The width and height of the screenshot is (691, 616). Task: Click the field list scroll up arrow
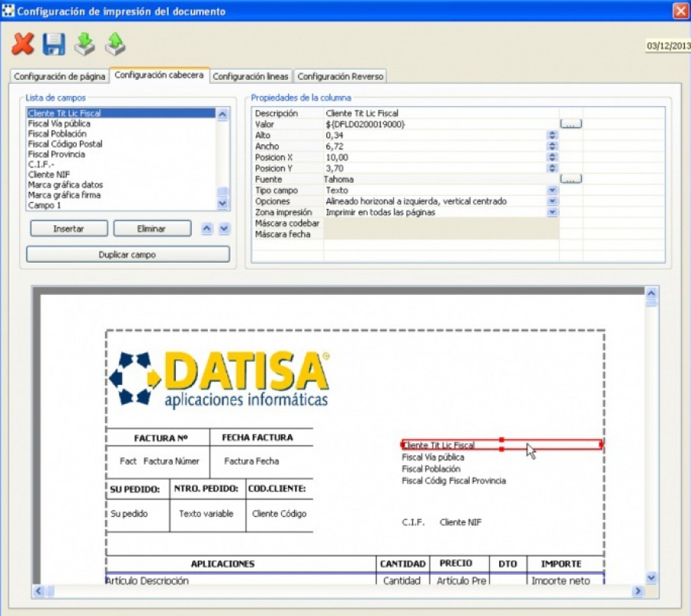(223, 114)
